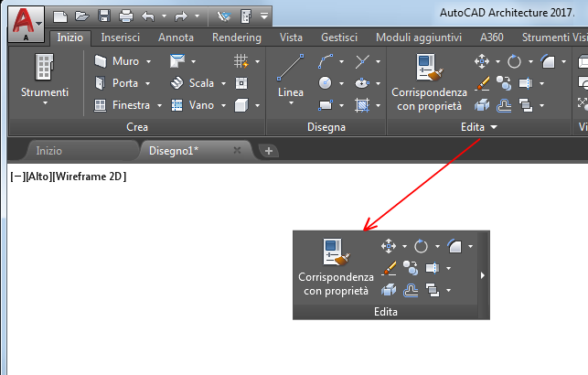The width and height of the screenshot is (588, 375).
Task: Expand the Porta dropdown arrow
Action: point(148,83)
